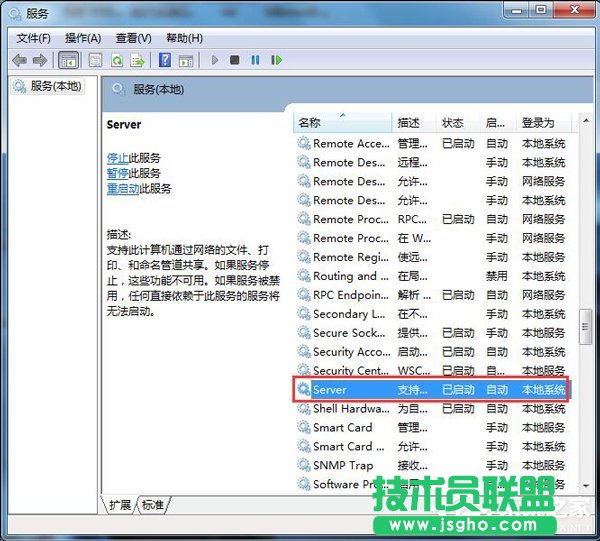Sort by the 状态 column header
This screenshot has height=541, width=600.
click(x=458, y=123)
